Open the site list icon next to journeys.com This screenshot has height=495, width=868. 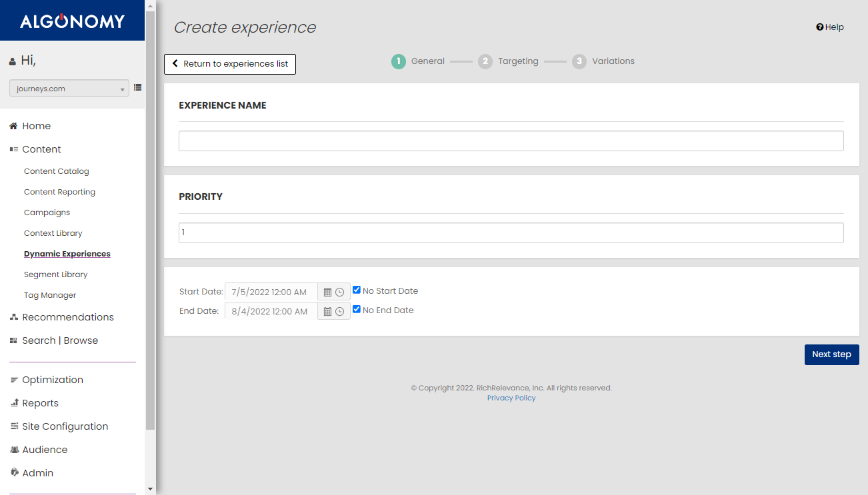pos(138,87)
